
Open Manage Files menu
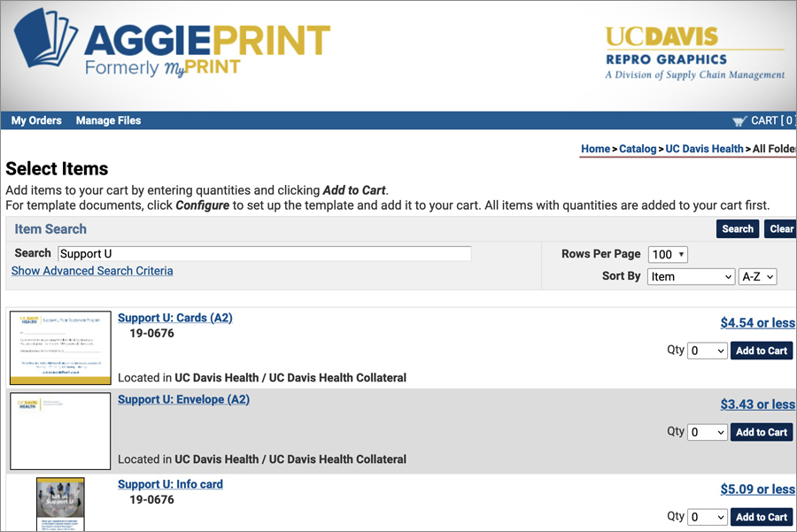(x=108, y=120)
